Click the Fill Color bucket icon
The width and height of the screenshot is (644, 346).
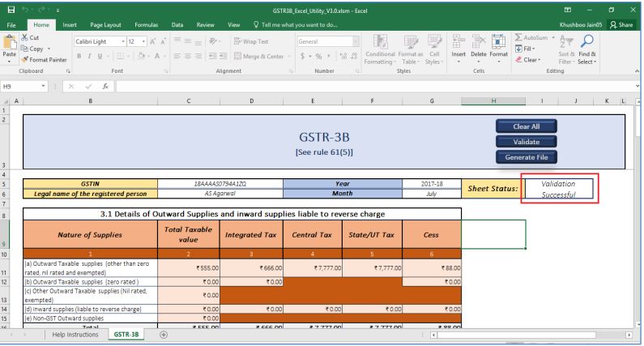tap(141, 56)
